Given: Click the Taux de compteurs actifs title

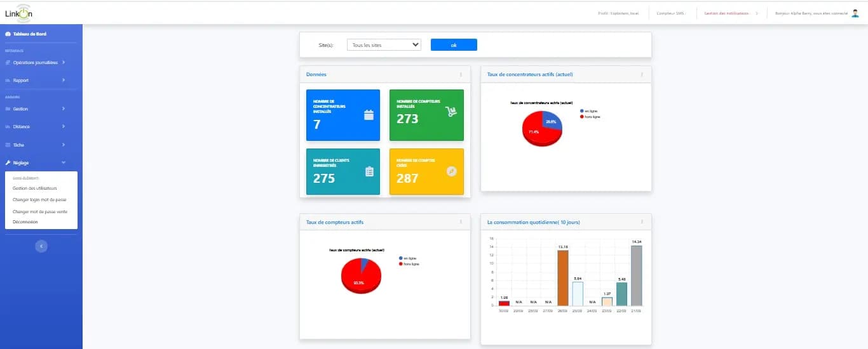Looking at the screenshot, I should [335, 222].
